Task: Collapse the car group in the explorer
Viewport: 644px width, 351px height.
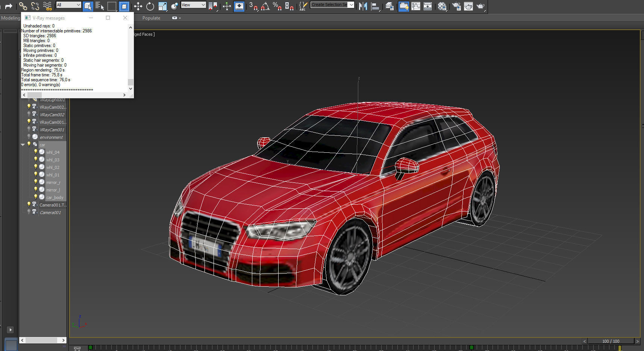Action: 23,144
